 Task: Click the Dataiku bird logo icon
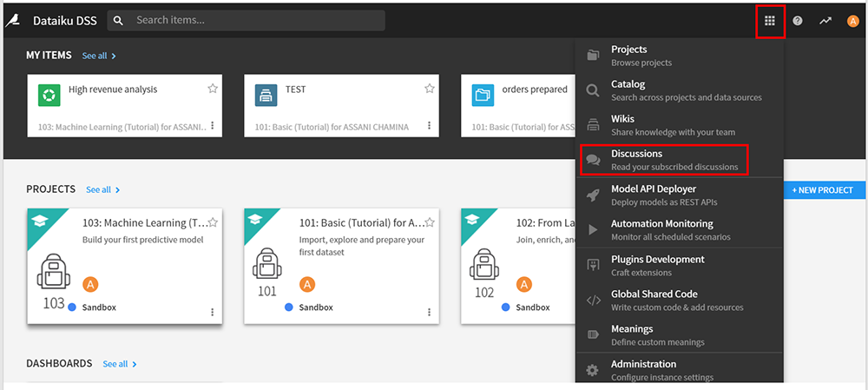[12, 20]
